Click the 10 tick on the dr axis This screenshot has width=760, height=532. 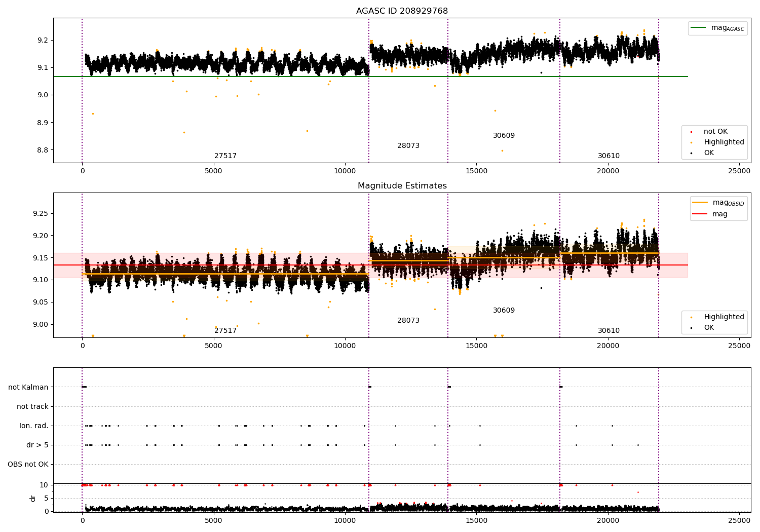(x=44, y=485)
